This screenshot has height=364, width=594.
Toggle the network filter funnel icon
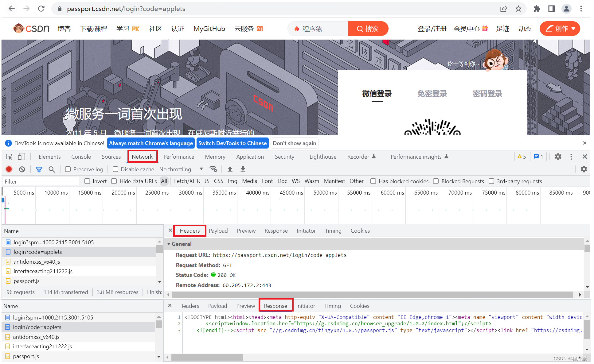coord(39,169)
